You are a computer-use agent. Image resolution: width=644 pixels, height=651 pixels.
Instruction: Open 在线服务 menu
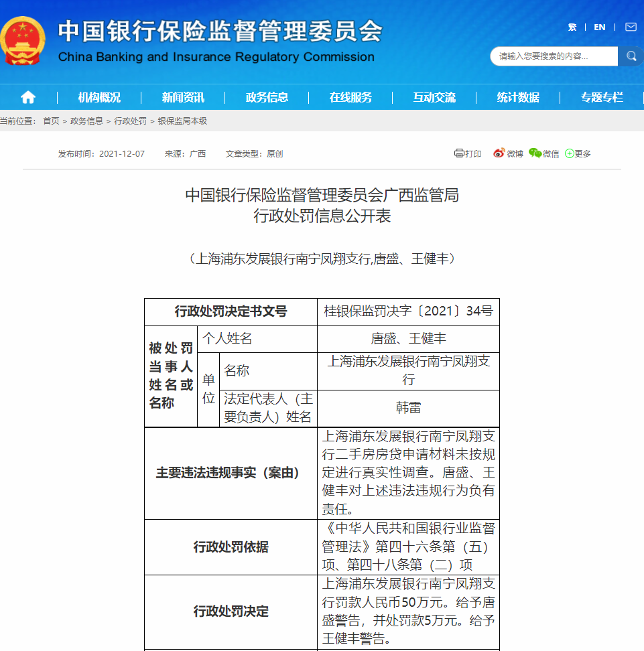350,97
